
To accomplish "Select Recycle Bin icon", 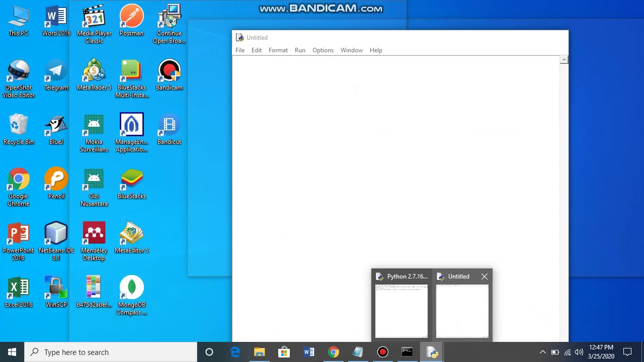I will (19, 130).
